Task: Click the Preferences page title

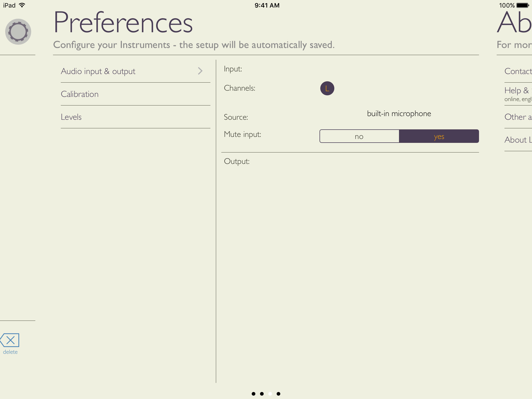Action: click(123, 22)
